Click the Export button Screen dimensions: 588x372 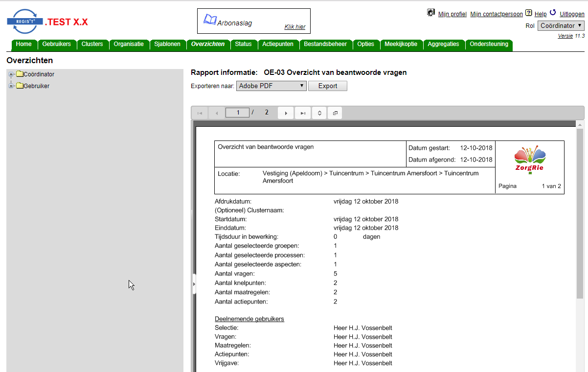point(328,86)
